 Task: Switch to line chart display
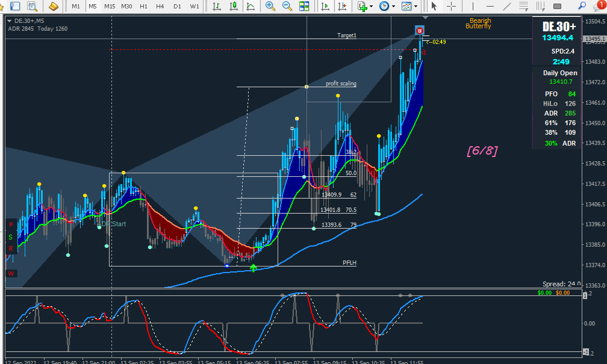click(x=251, y=6)
